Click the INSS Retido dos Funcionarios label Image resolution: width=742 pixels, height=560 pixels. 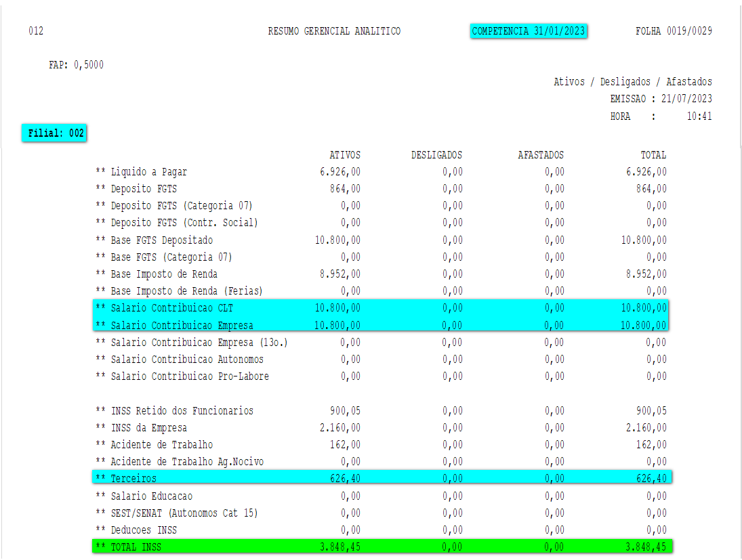coord(182,411)
